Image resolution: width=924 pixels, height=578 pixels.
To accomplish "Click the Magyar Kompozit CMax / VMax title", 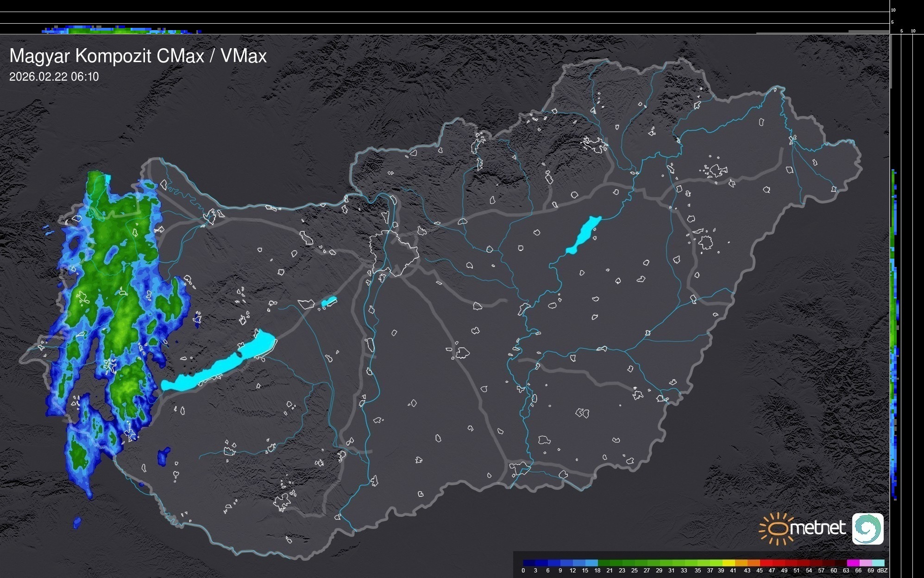I will coord(138,56).
